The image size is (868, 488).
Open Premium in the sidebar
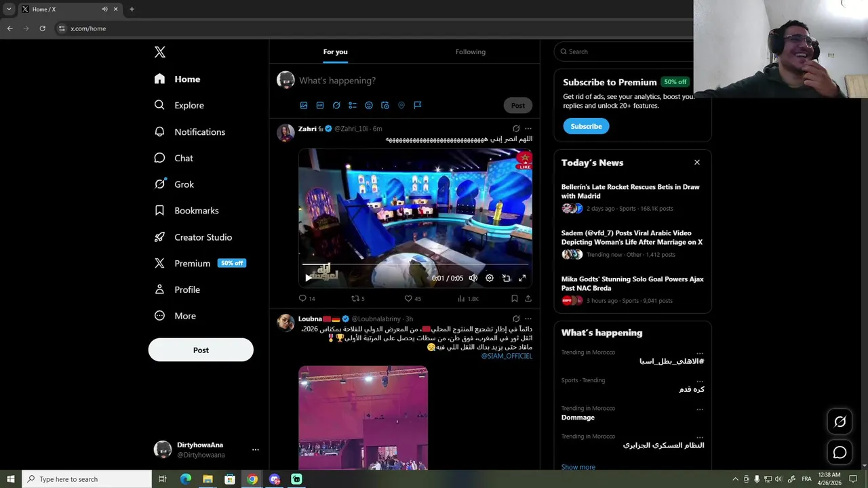pyautogui.click(x=199, y=263)
